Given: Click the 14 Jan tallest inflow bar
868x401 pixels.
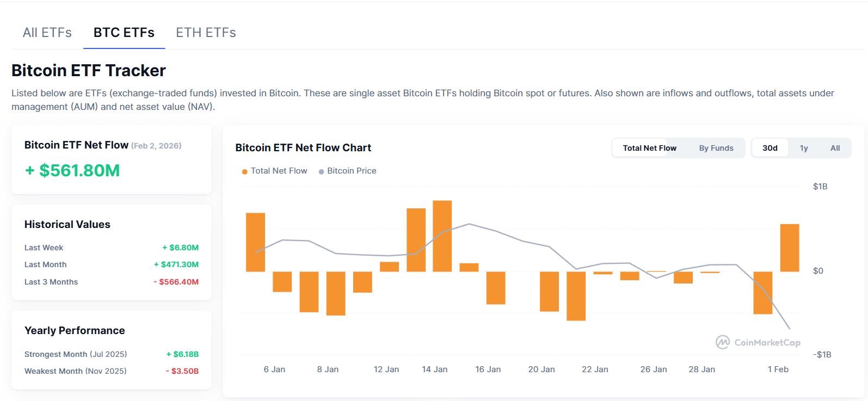Looking at the screenshot, I should [442, 236].
